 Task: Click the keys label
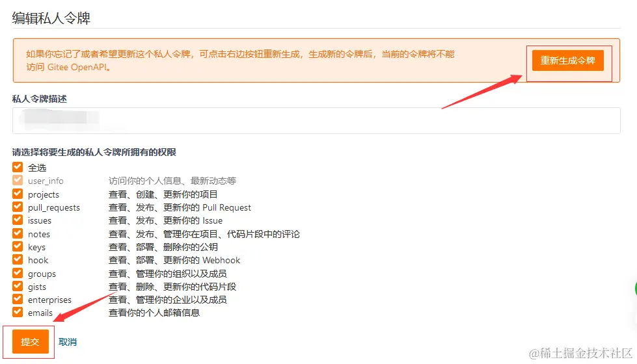36,248
